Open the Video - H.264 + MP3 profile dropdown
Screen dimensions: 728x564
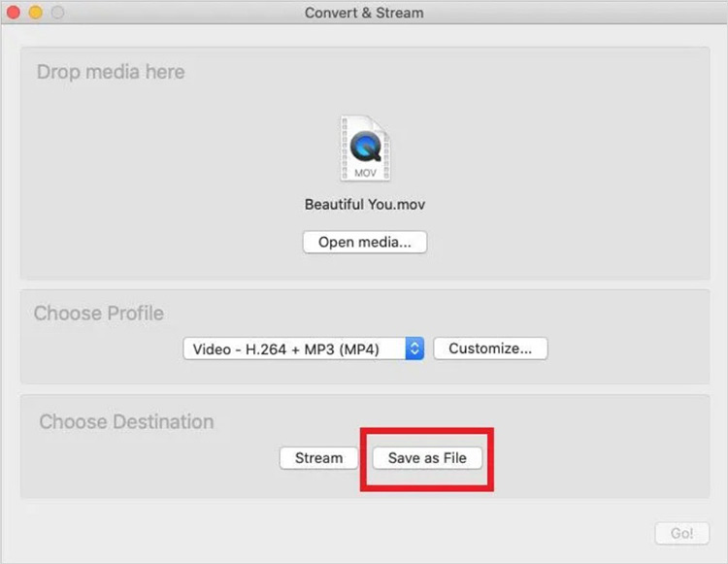pyautogui.click(x=303, y=348)
